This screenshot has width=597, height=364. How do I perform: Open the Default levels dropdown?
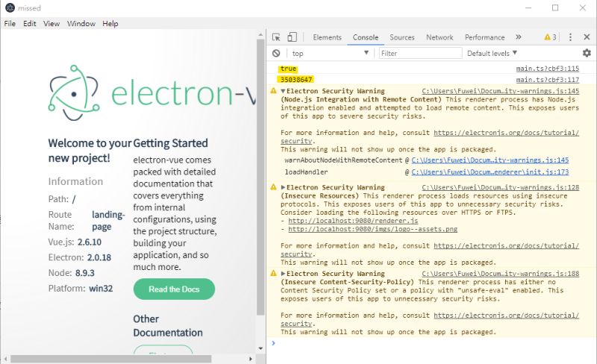(492, 53)
